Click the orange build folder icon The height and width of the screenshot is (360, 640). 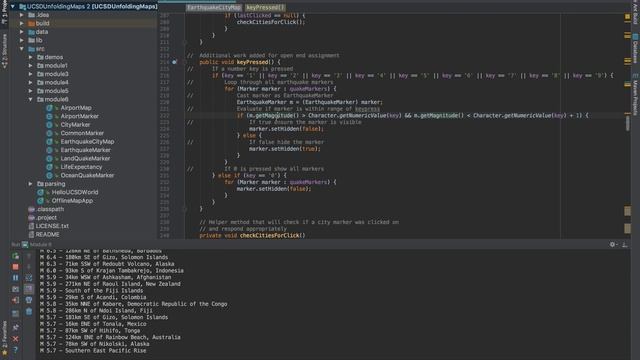click(31, 23)
